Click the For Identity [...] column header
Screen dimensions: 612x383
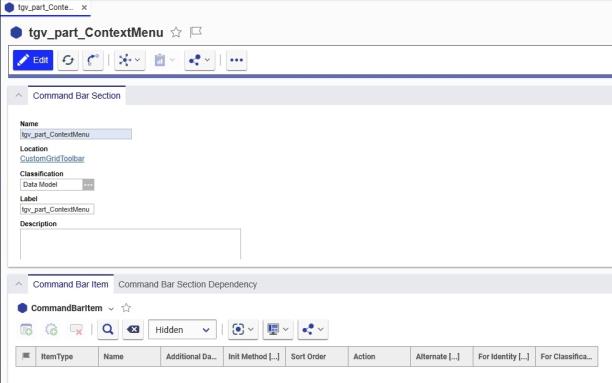click(x=504, y=356)
